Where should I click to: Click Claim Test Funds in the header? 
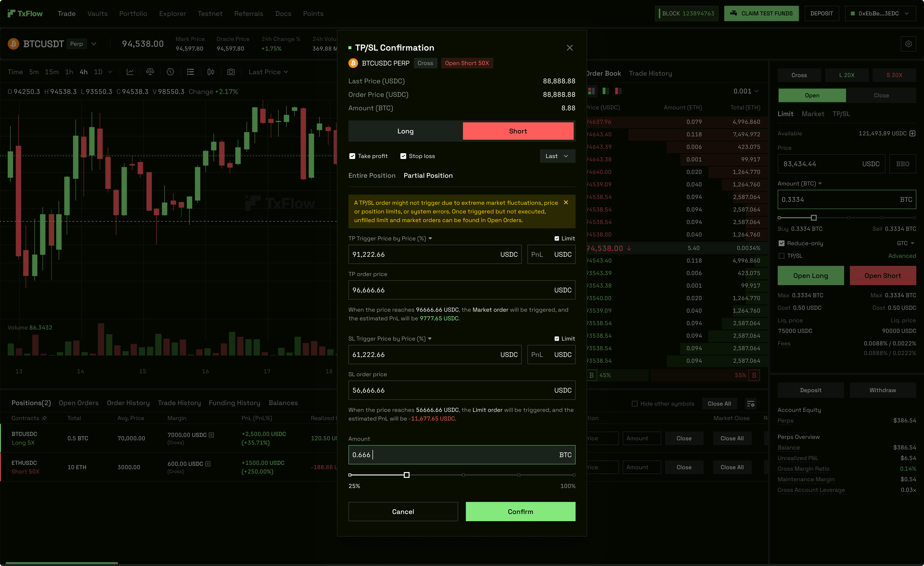point(761,13)
